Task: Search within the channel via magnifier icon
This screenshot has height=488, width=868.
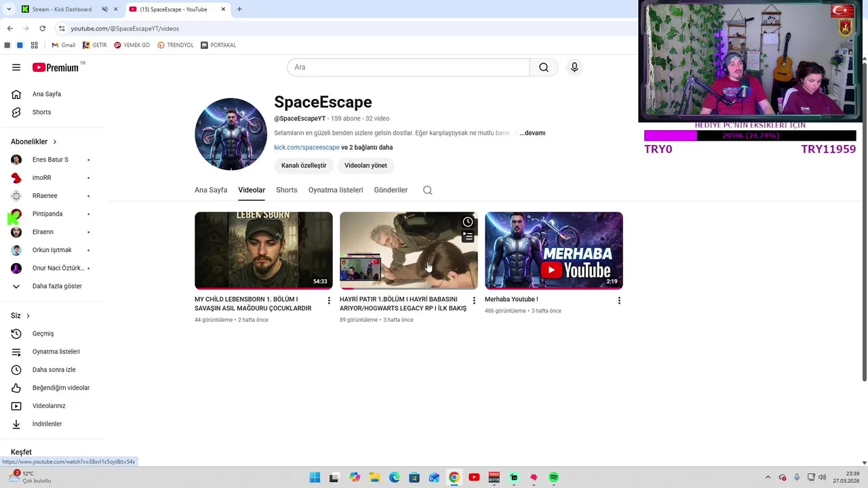Action: (427, 190)
